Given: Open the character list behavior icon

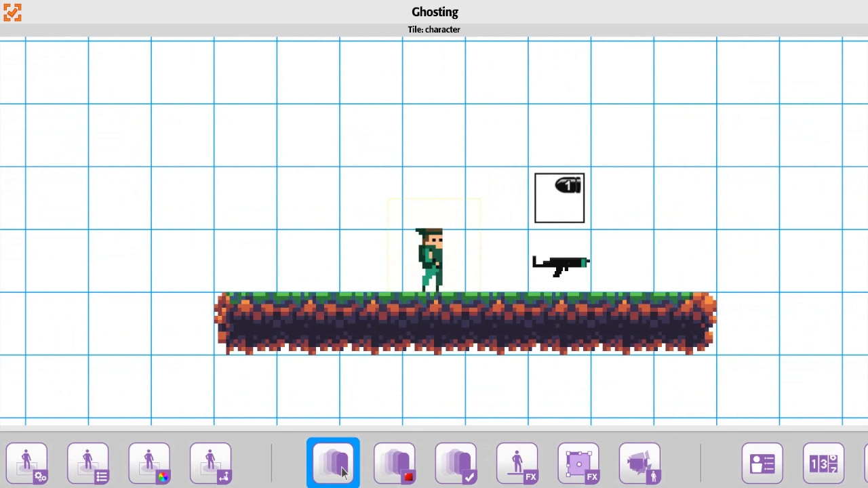Looking at the screenshot, I should (x=88, y=464).
